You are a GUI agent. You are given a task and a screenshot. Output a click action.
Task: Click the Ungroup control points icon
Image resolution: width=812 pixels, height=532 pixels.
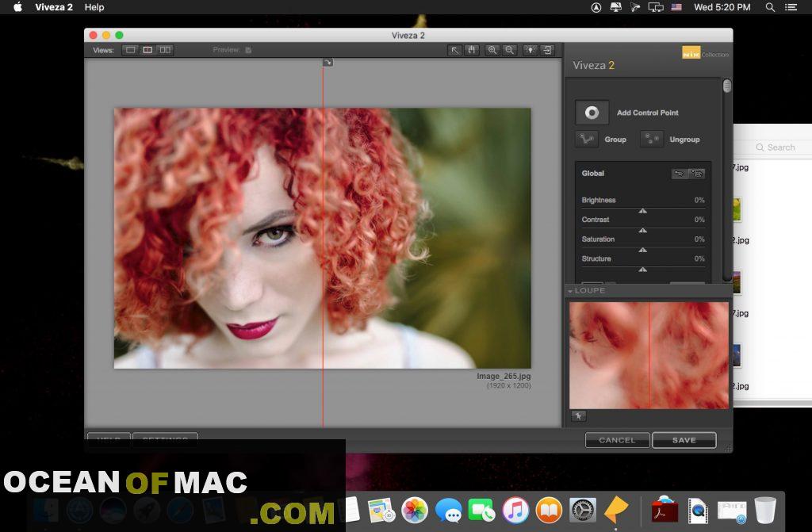click(652, 140)
